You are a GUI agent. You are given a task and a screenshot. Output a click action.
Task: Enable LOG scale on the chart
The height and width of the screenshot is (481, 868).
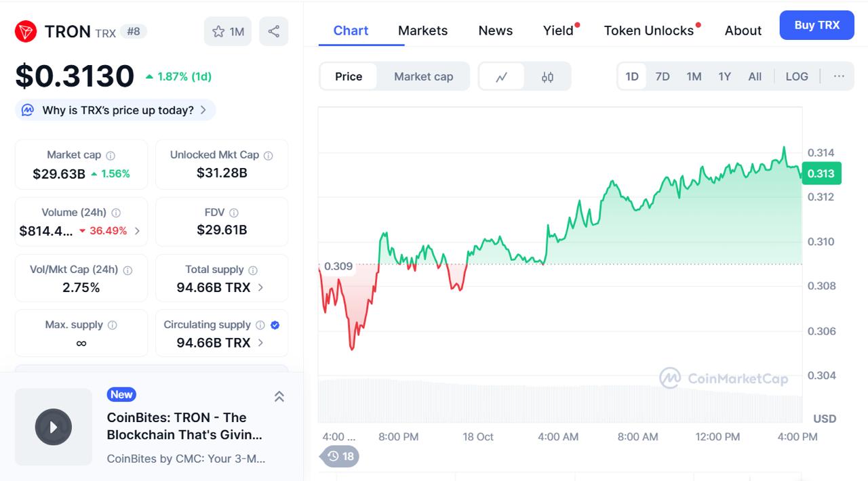796,77
